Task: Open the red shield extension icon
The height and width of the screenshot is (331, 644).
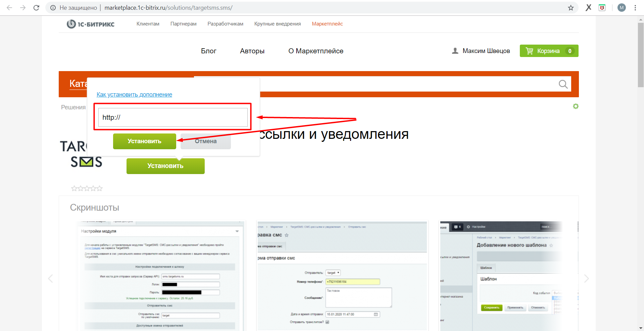Action: [x=602, y=8]
